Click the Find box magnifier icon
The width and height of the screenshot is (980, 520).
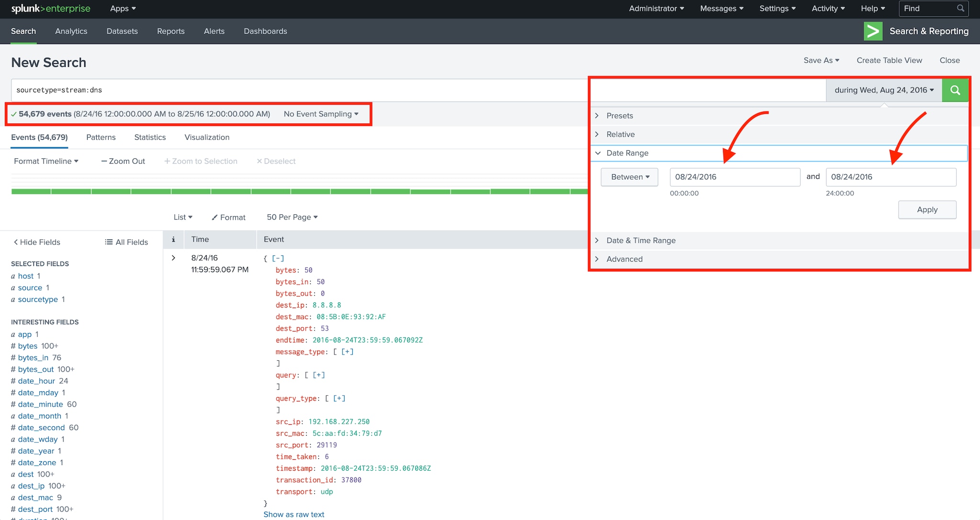pos(960,8)
